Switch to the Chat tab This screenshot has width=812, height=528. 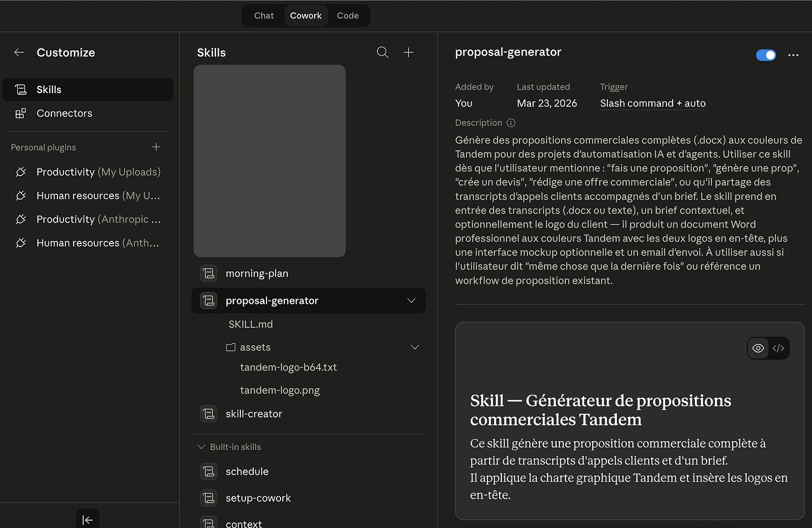(x=264, y=16)
